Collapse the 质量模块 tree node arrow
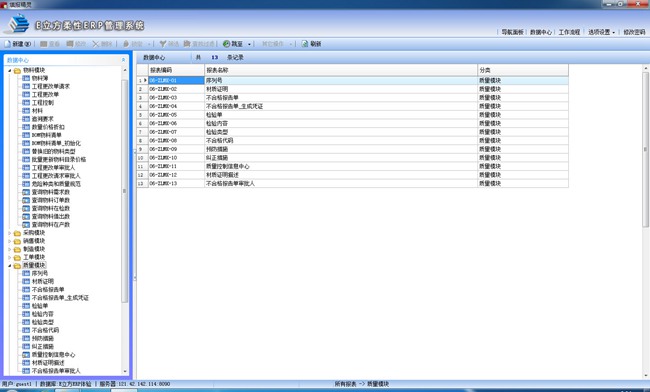The image size is (650, 392). pyautogui.click(x=10, y=265)
